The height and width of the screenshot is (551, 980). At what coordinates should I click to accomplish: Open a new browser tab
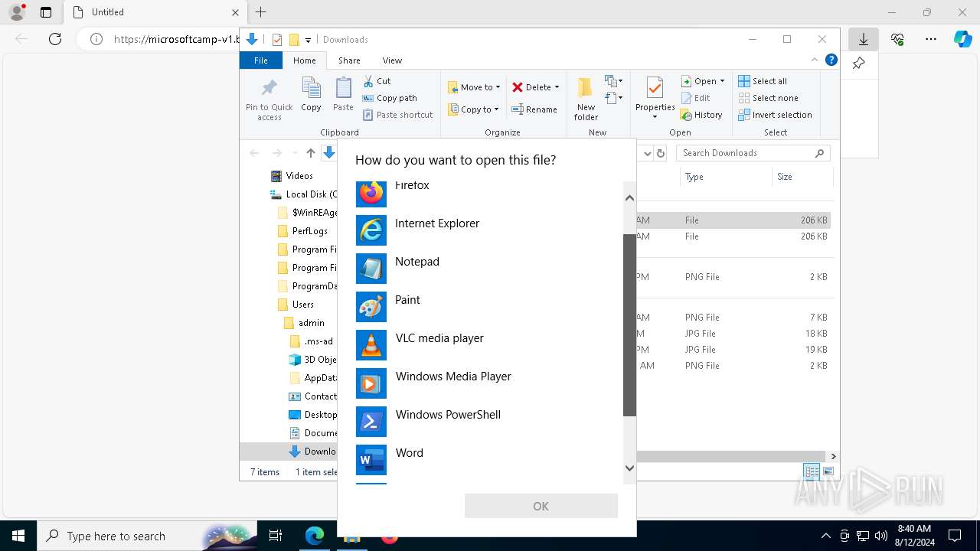260,12
